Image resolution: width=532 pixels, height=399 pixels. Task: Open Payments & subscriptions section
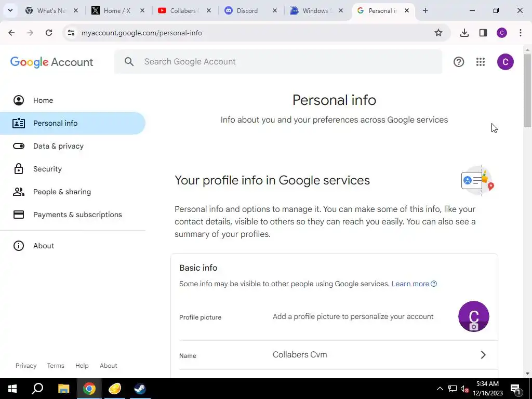(x=73, y=215)
